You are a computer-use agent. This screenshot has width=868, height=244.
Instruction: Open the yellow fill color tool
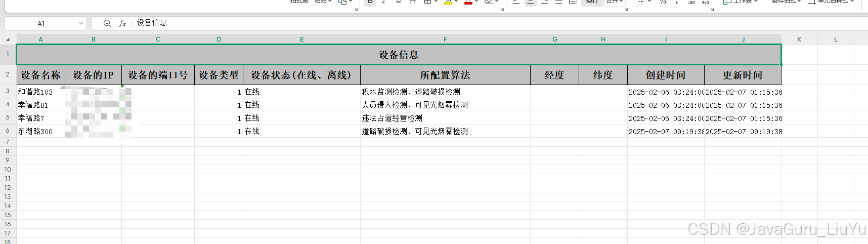[448, 2]
